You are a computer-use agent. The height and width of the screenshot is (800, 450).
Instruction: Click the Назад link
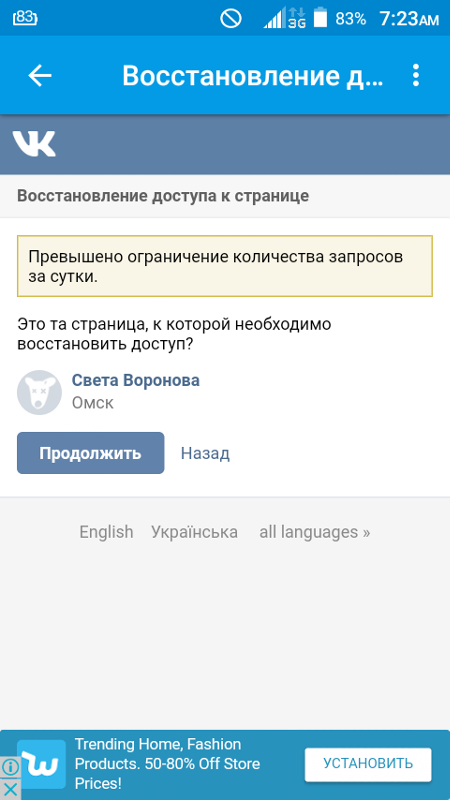tap(205, 453)
